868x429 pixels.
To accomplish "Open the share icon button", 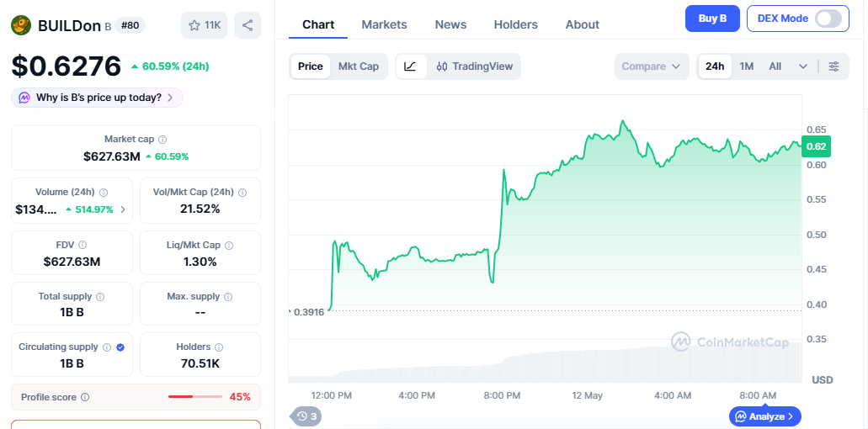I will (248, 25).
